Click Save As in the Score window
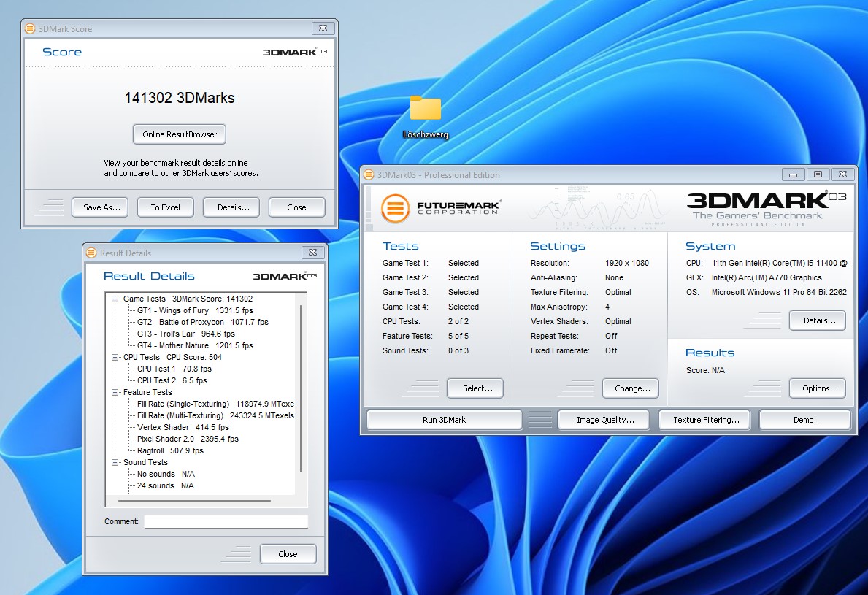Viewport: 868px width, 595px height. tap(100, 207)
